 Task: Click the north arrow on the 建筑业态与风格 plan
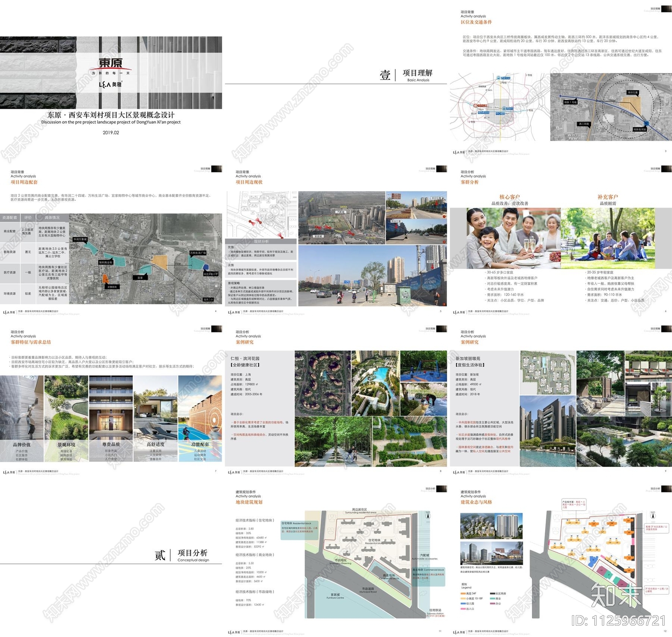point(653,515)
